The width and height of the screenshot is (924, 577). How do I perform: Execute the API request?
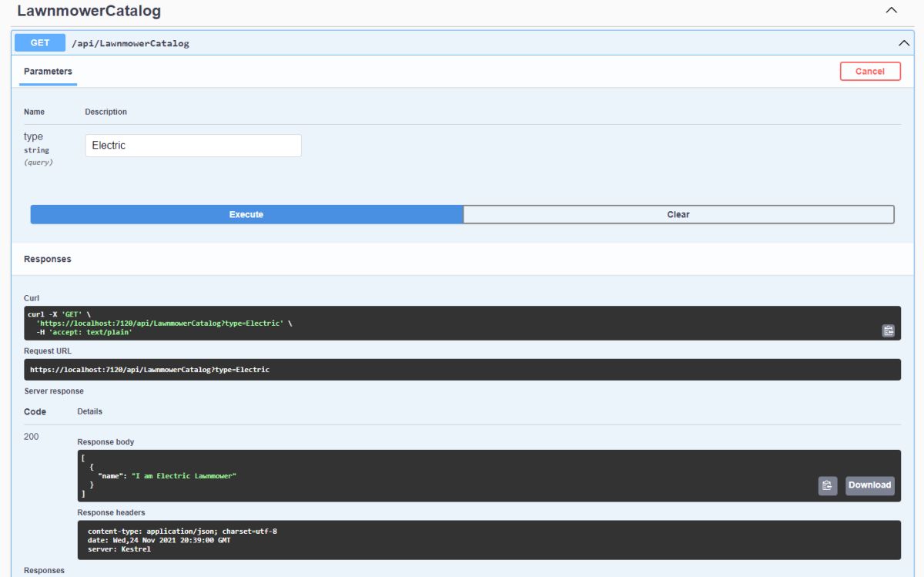point(246,214)
